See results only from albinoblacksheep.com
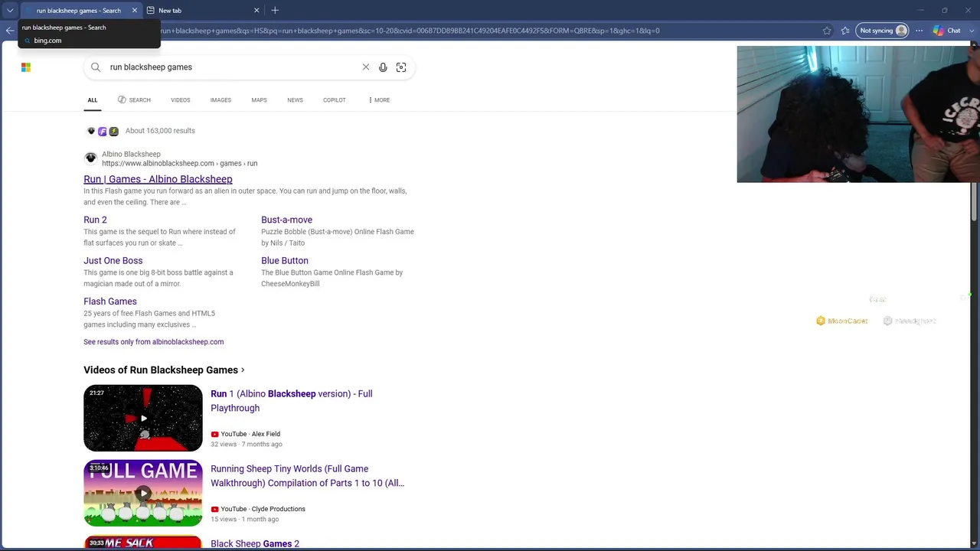Viewport: 980px width, 551px height. pos(153,342)
